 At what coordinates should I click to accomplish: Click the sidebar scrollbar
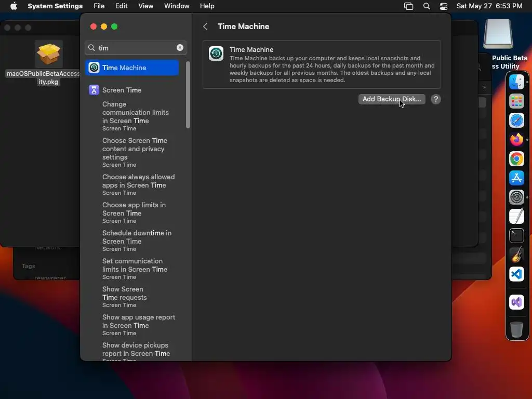188,95
